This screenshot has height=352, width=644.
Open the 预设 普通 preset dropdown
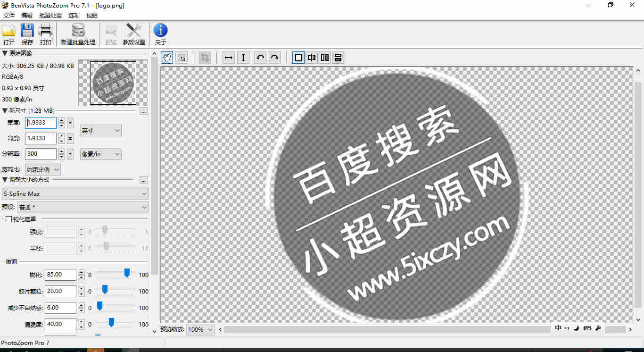pyautogui.click(x=83, y=207)
